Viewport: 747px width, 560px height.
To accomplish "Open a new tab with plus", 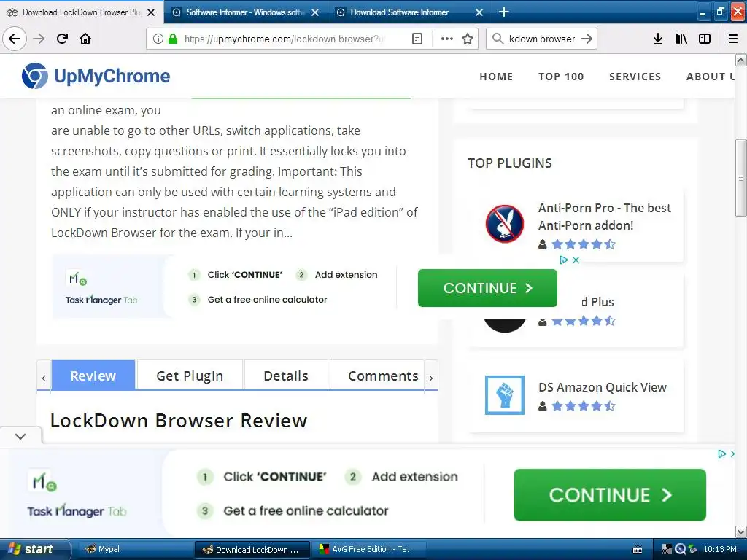I will pyautogui.click(x=503, y=12).
